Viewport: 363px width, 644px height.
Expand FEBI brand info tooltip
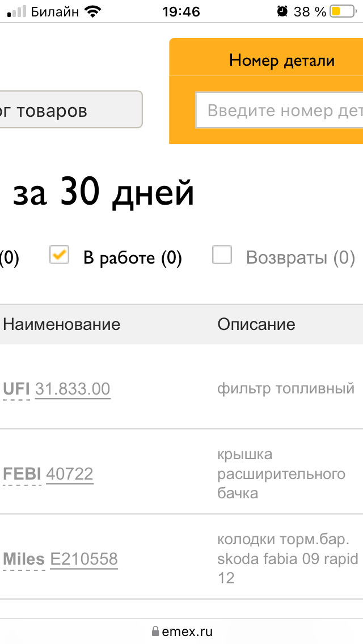pos(22,474)
